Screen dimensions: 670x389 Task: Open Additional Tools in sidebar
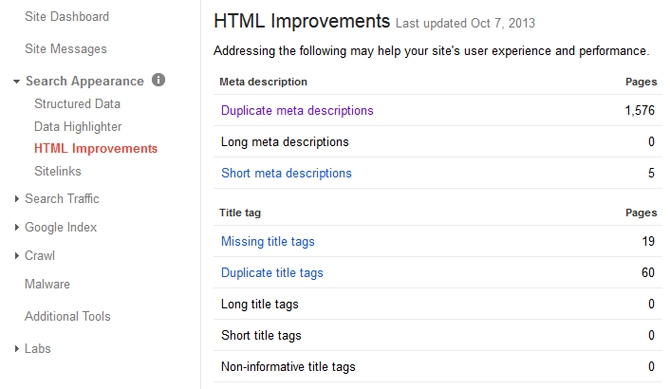point(68,316)
